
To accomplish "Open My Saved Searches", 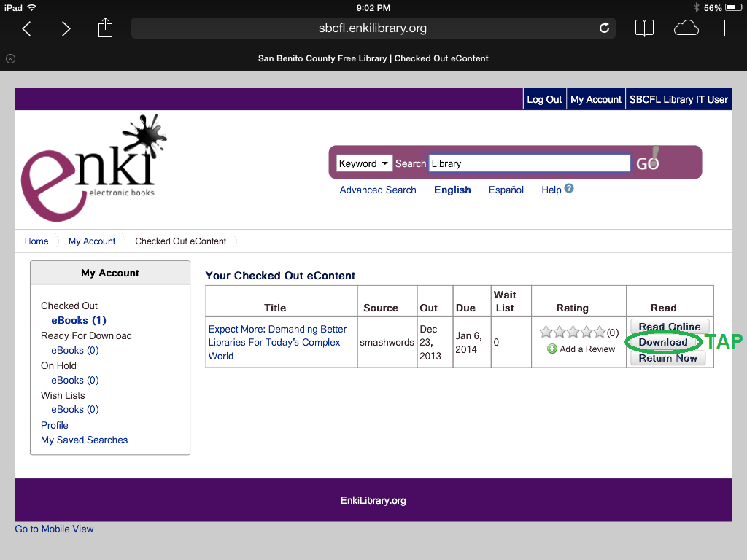I will click(x=85, y=440).
